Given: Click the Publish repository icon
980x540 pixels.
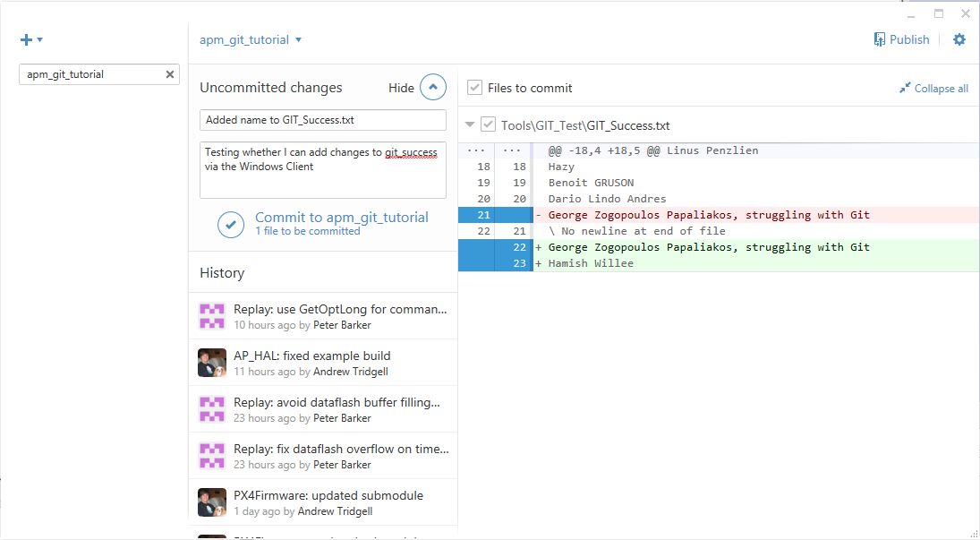Looking at the screenshot, I should coord(880,39).
